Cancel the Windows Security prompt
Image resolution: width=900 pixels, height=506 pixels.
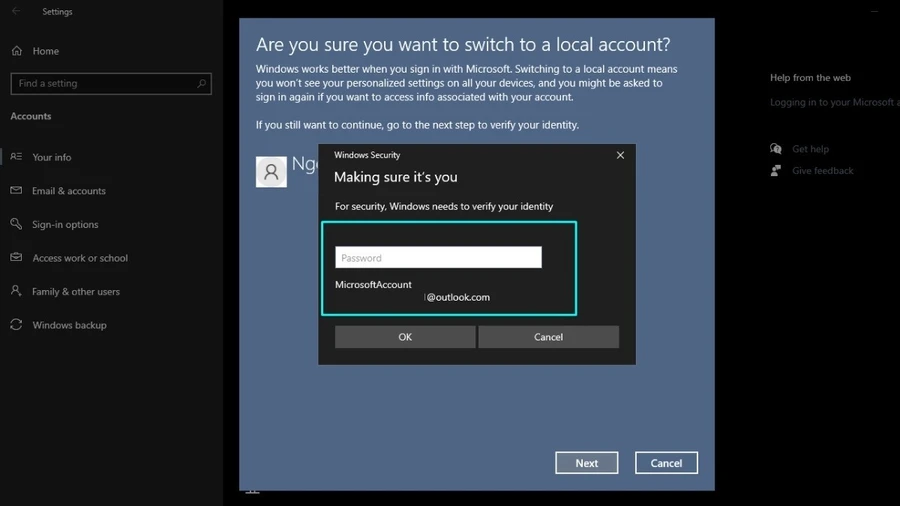click(x=549, y=337)
